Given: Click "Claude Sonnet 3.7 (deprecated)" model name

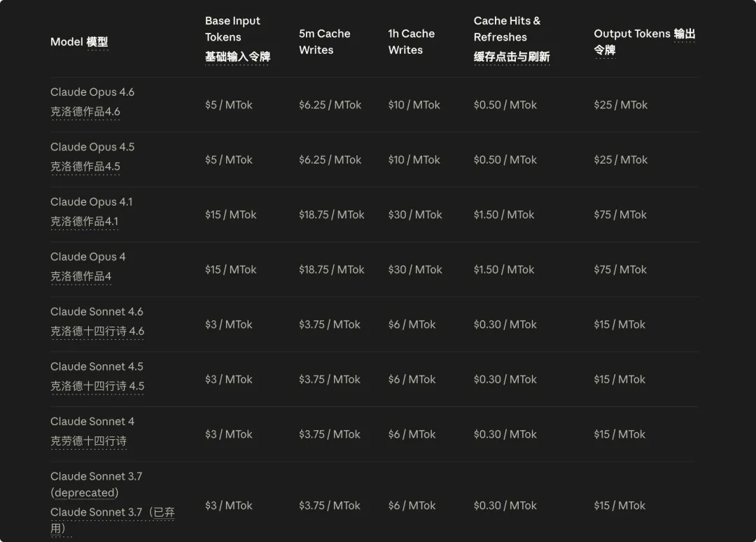Looking at the screenshot, I should coord(96,484).
